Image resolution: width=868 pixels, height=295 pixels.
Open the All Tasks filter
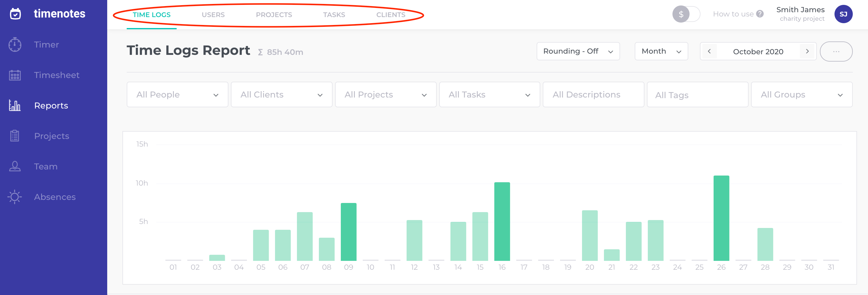coord(490,95)
